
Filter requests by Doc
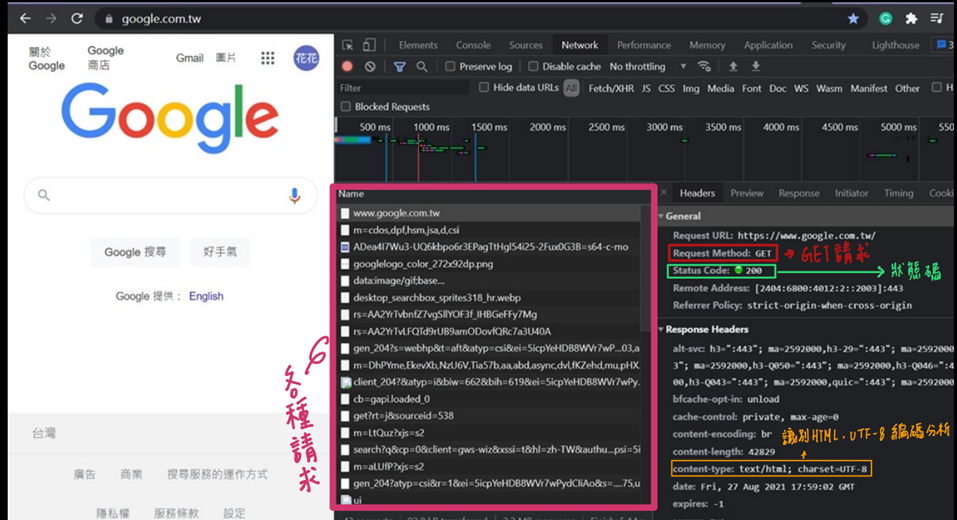778,88
